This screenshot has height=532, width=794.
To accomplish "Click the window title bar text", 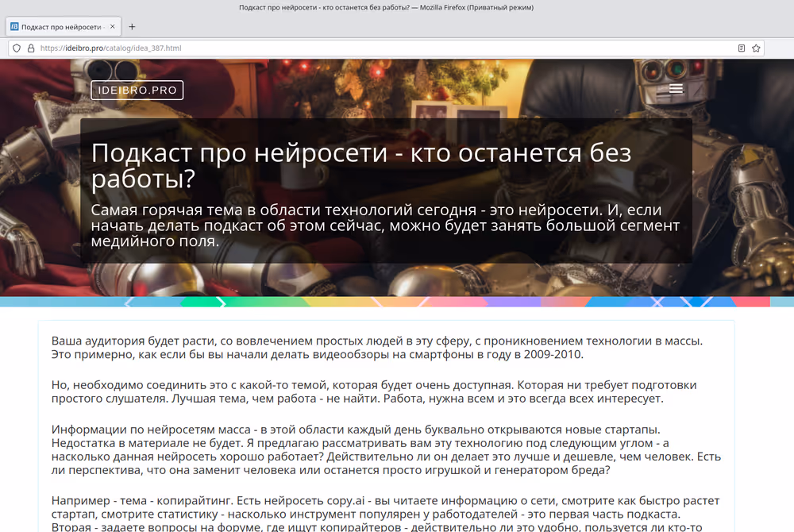I will click(x=386, y=7).
